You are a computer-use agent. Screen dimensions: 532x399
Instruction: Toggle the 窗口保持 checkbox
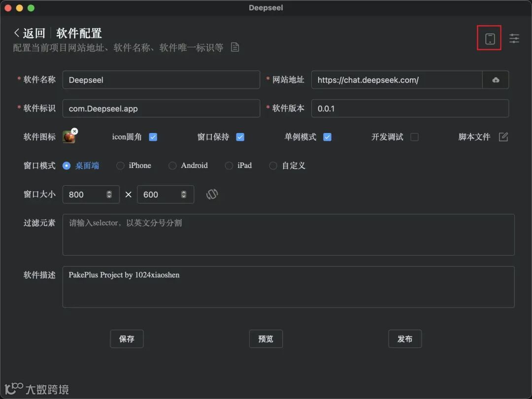pos(240,137)
